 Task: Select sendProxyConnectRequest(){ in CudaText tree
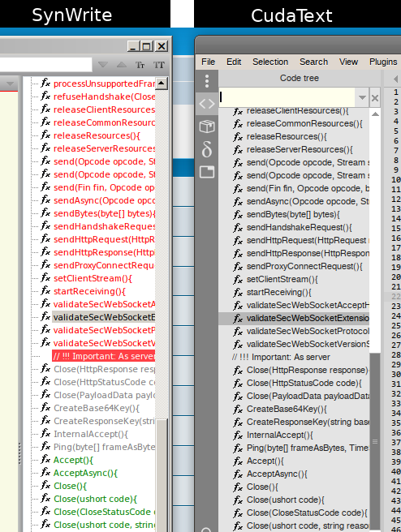tap(304, 266)
